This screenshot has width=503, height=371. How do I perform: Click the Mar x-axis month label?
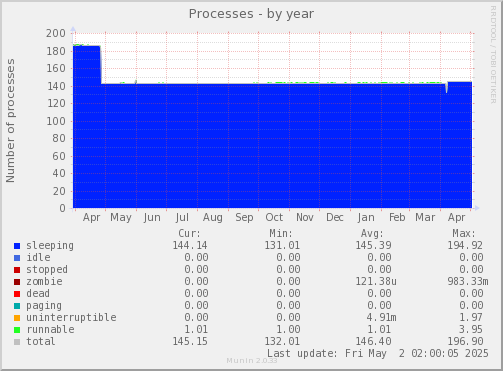point(425,217)
